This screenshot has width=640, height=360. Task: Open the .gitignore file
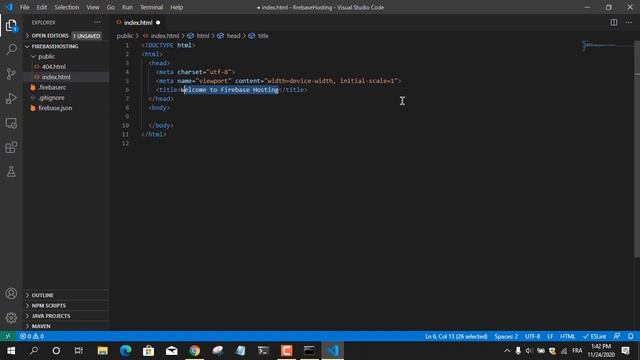66,98
